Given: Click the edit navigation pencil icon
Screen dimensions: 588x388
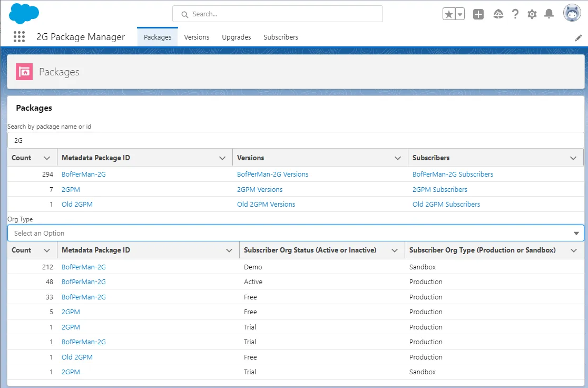Looking at the screenshot, I should coord(578,38).
